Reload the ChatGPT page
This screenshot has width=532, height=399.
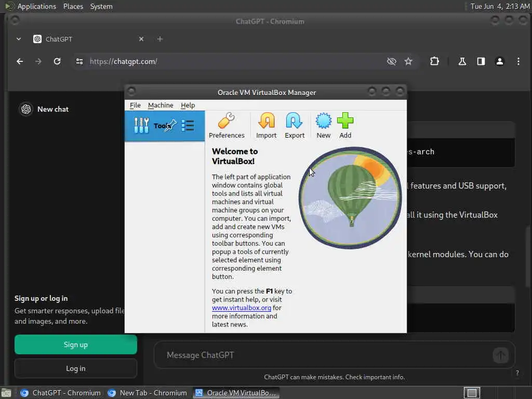point(57,61)
